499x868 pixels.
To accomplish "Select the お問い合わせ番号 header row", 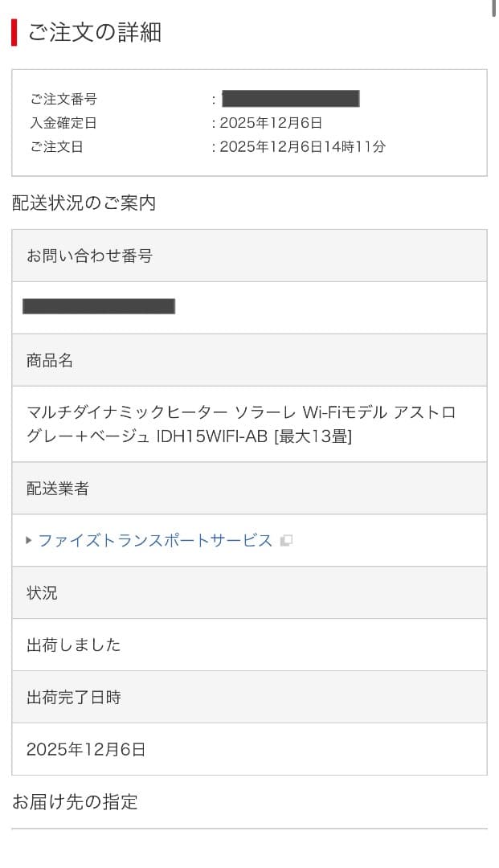I will coord(88,255).
